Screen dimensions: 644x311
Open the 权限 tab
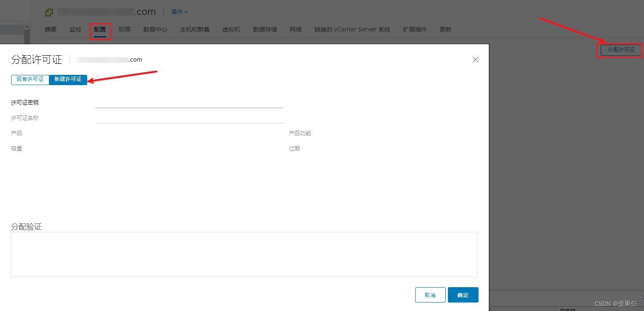[x=125, y=29]
